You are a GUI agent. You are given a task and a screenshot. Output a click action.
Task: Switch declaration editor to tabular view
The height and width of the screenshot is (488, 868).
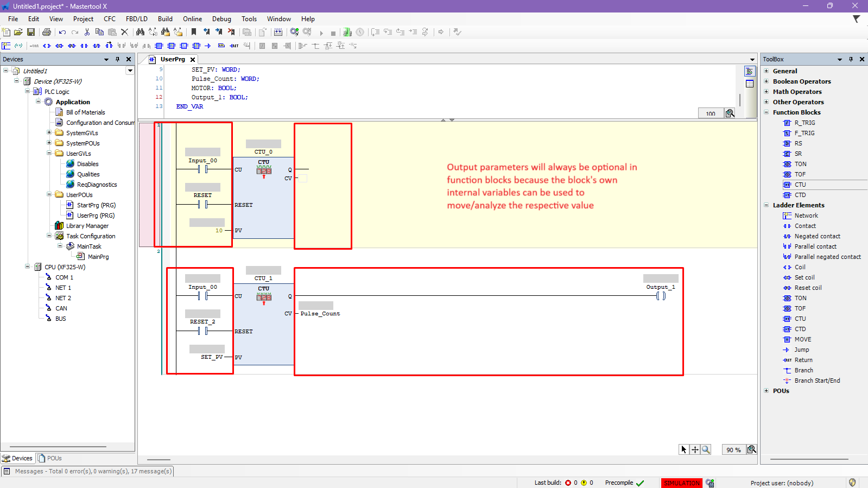(x=750, y=84)
